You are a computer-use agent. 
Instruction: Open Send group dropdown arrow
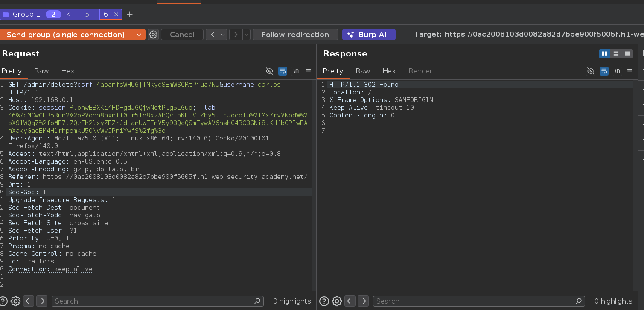coord(139,35)
